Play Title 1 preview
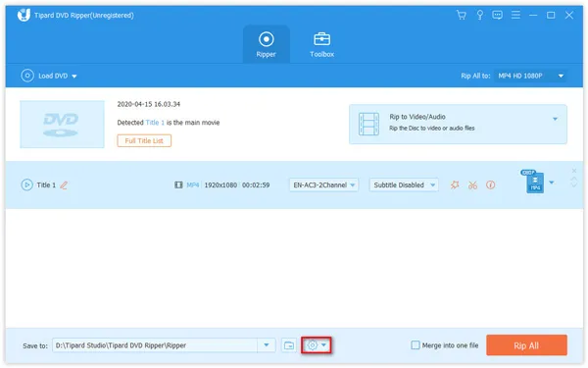Viewport: 588px width, 368px height. (27, 184)
